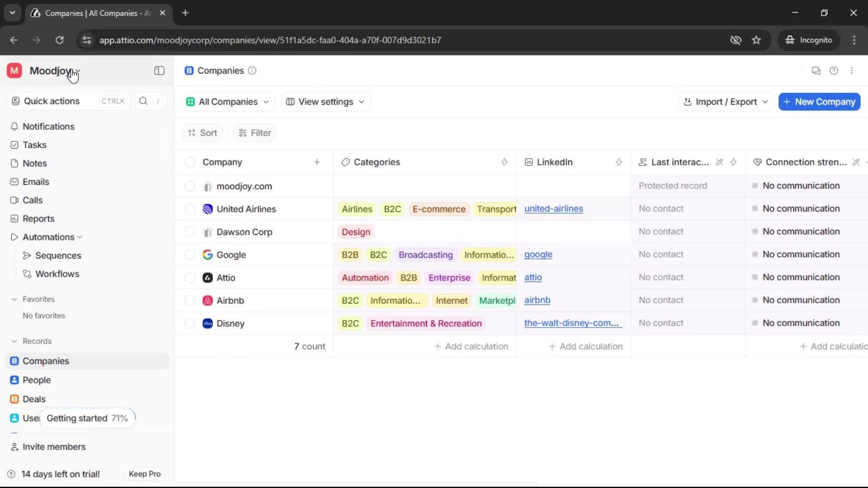Viewport: 868px width, 488px height.
Task: Open the All Companies view dropdown
Action: click(x=228, y=102)
